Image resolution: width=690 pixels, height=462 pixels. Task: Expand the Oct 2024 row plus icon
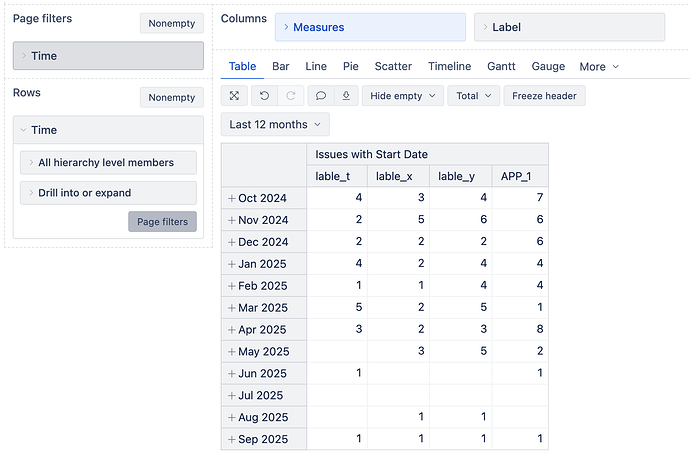pyautogui.click(x=231, y=198)
